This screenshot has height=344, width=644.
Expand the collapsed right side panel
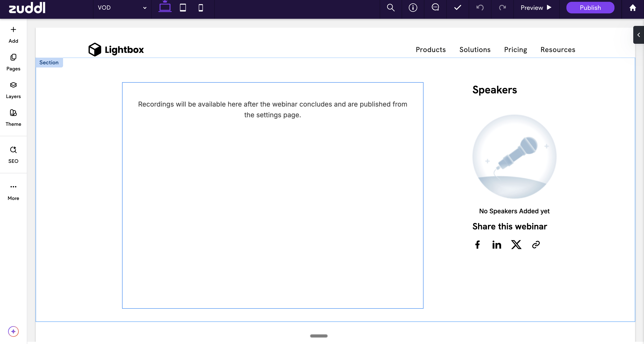pos(638,35)
